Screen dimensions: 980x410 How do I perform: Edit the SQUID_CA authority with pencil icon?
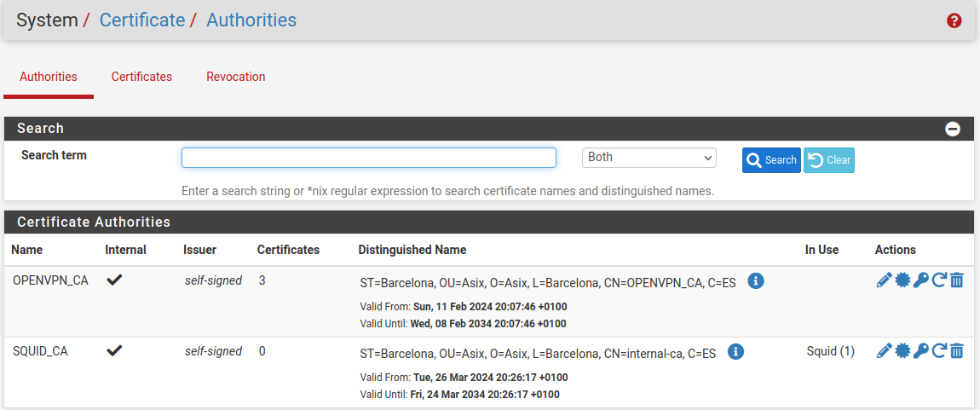point(884,351)
